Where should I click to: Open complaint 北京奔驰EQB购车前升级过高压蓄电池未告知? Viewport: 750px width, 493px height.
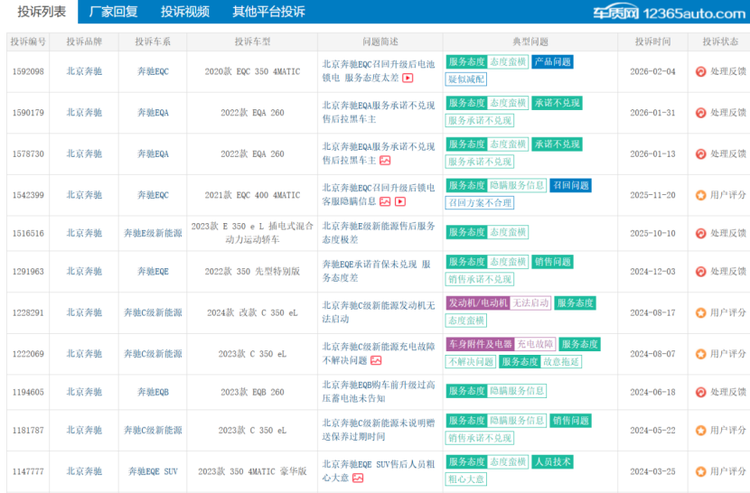[378, 391]
